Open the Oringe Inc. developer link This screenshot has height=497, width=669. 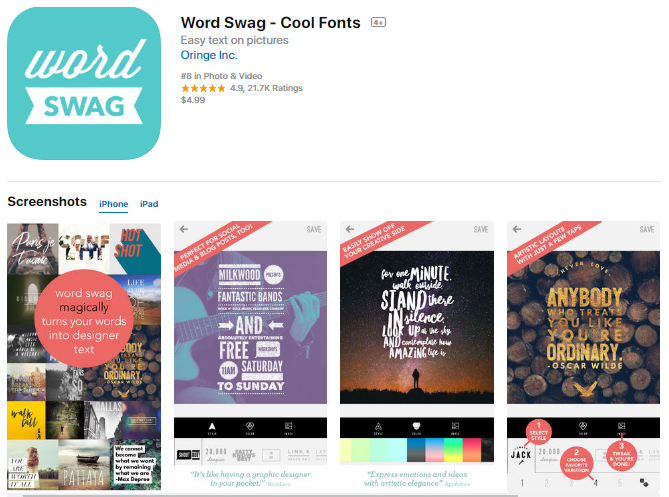209,55
